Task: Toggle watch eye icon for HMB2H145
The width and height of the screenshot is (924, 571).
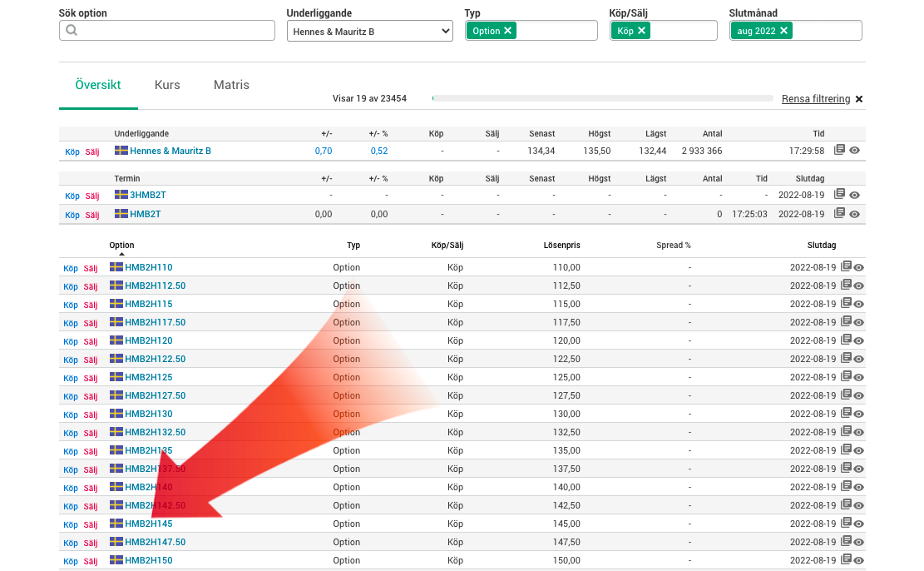Action: click(859, 524)
